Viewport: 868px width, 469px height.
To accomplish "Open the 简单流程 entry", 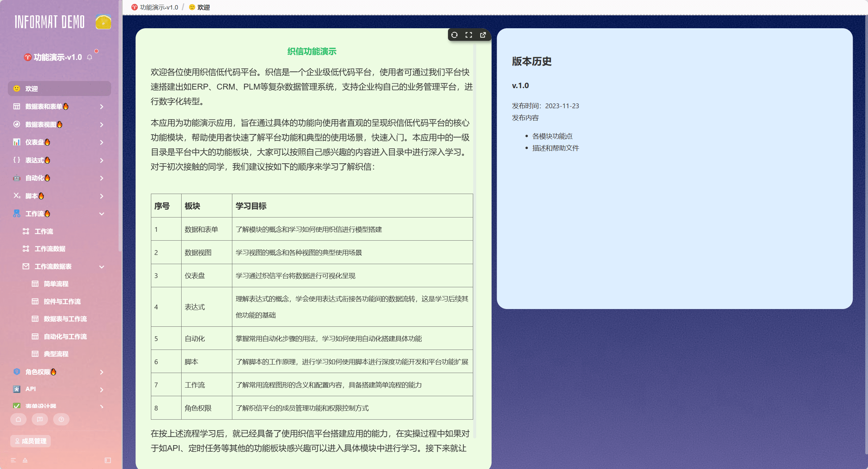I will (56, 284).
